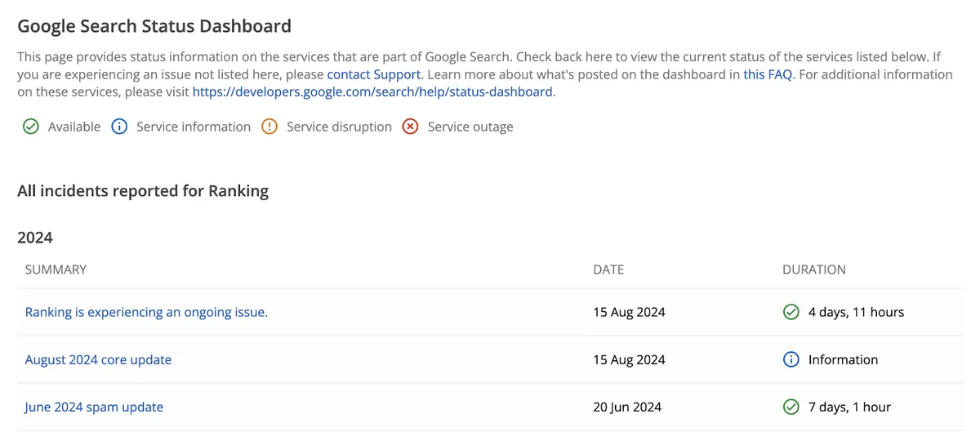980x432 pixels.
Task: Click the '7 days, 1 hour' duration text
Action: click(x=849, y=407)
